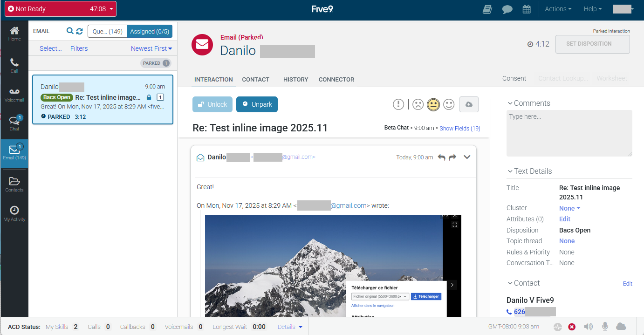The height and width of the screenshot is (335, 644).
Task: Collapse the Text Details section
Action: [x=529, y=171]
